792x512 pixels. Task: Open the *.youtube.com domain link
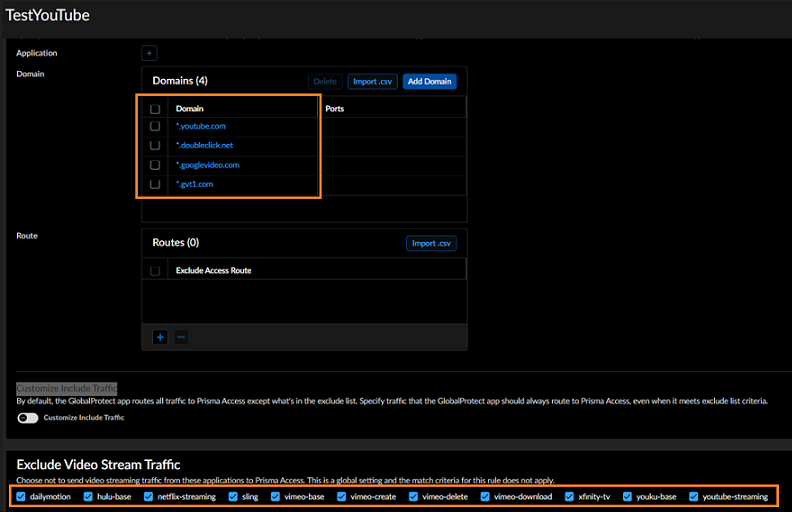coord(201,127)
